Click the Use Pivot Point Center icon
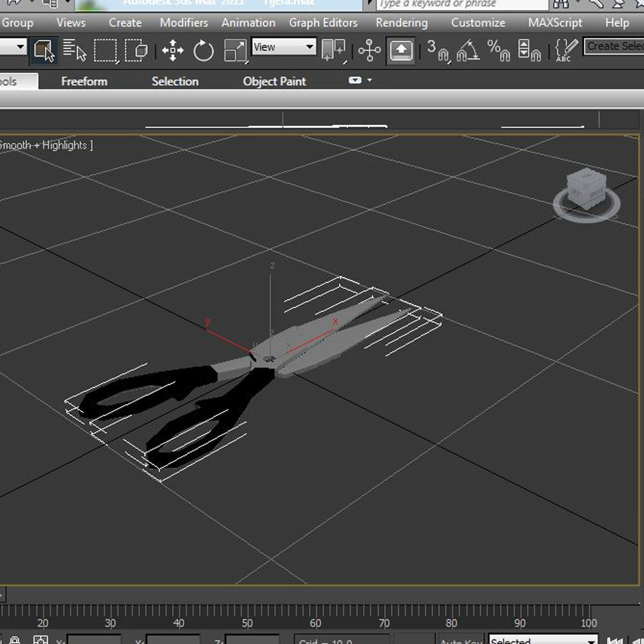644x644 pixels. tap(333, 50)
